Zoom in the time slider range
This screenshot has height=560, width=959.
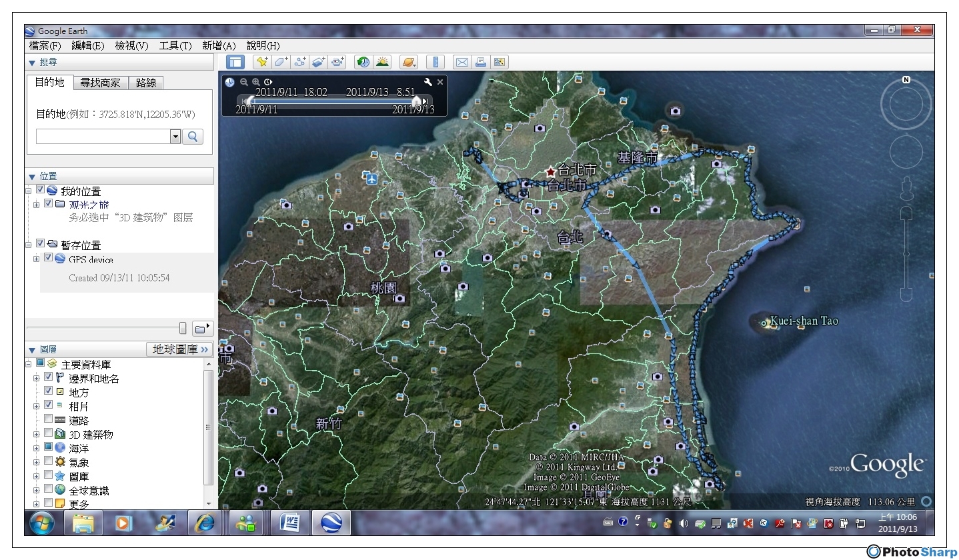pyautogui.click(x=255, y=82)
